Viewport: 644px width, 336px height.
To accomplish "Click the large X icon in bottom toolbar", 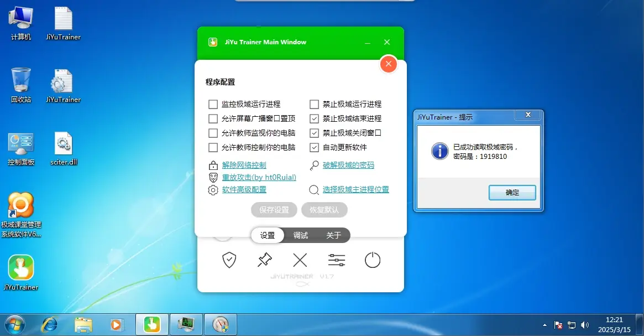I will point(300,260).
